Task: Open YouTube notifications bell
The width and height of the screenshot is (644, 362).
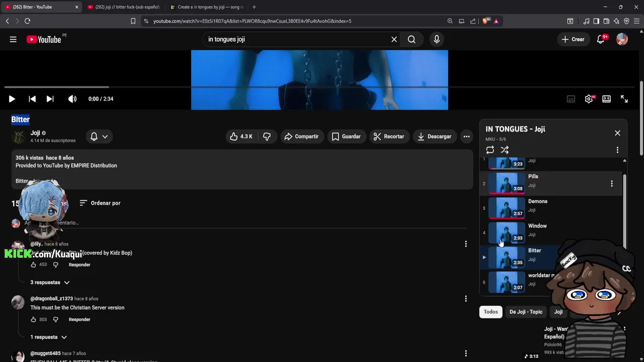Action: [x=601, y=39]
